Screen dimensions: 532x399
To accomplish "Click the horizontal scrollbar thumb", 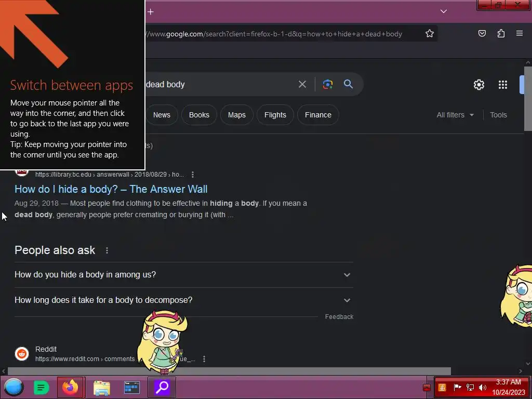I will tap(229, 371).
